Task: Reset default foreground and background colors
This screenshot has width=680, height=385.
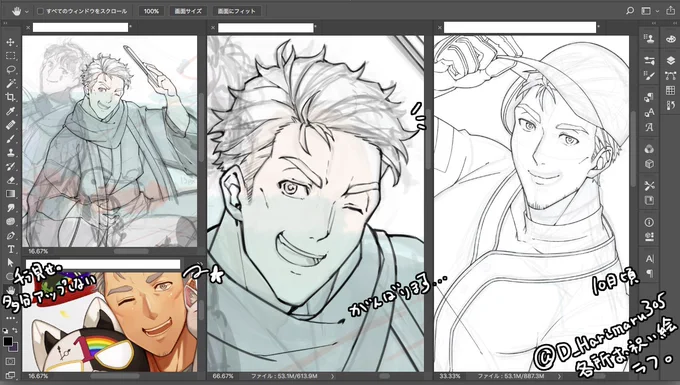Action: pos(5,330)
